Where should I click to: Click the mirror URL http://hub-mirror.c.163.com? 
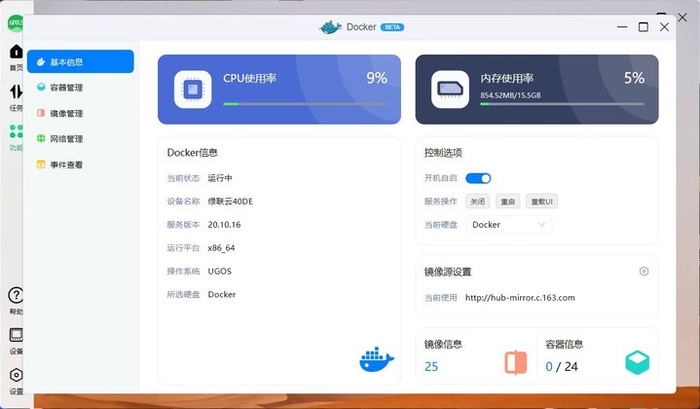click(520, 298)
